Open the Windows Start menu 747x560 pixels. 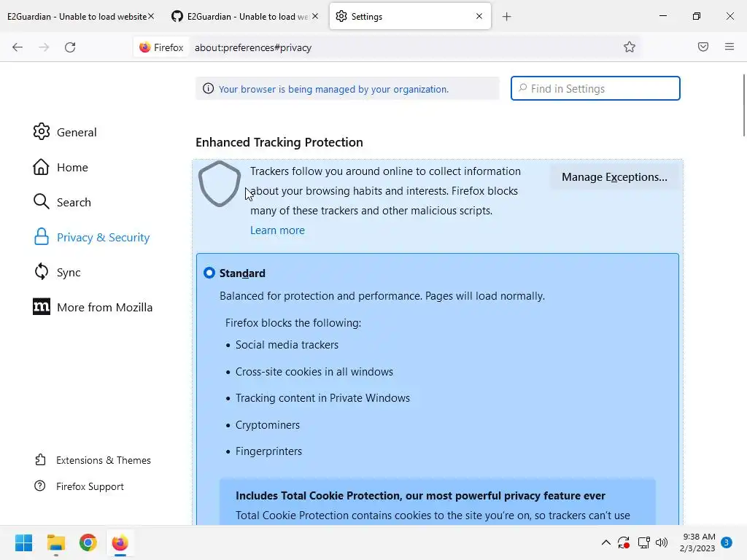[23, 542]
